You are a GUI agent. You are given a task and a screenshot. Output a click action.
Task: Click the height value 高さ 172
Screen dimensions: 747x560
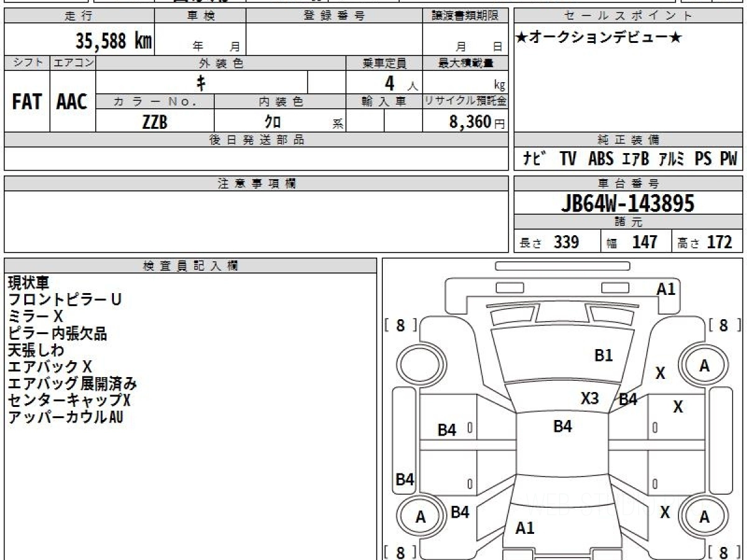point(705,242)
